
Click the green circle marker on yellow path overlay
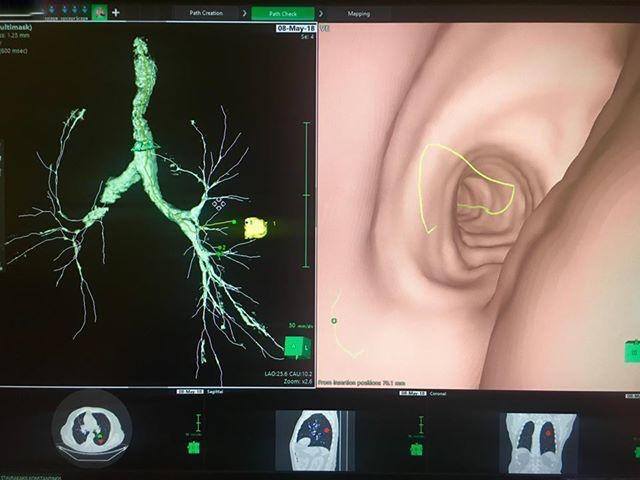334,321
